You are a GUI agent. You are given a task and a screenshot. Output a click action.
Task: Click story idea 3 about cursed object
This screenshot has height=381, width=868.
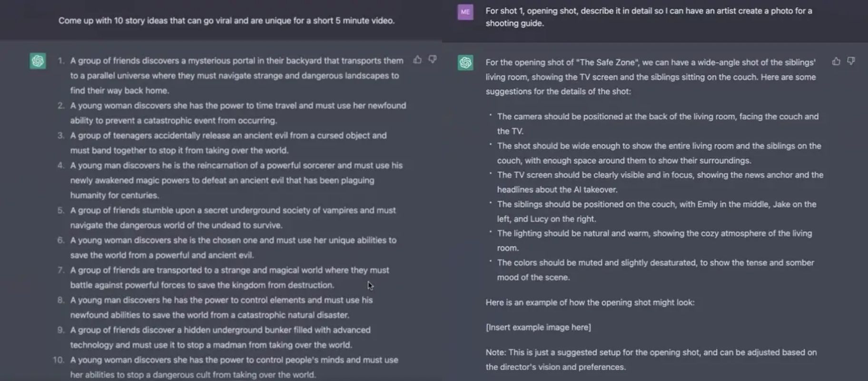tap(228, 143)
